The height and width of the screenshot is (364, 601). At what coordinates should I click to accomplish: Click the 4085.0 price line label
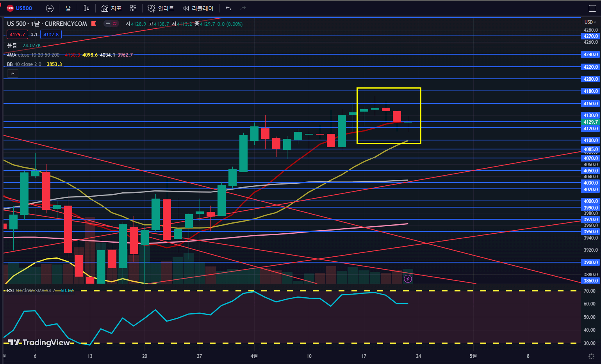pyautogui.click(x=590, y=149)
